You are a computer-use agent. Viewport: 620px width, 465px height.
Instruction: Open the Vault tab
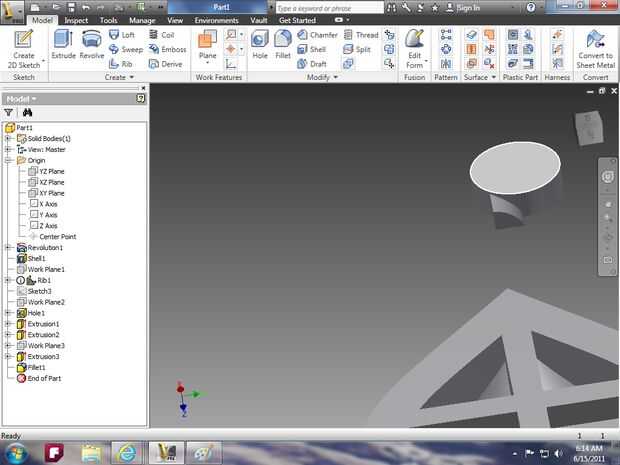[x=259, y=20]
